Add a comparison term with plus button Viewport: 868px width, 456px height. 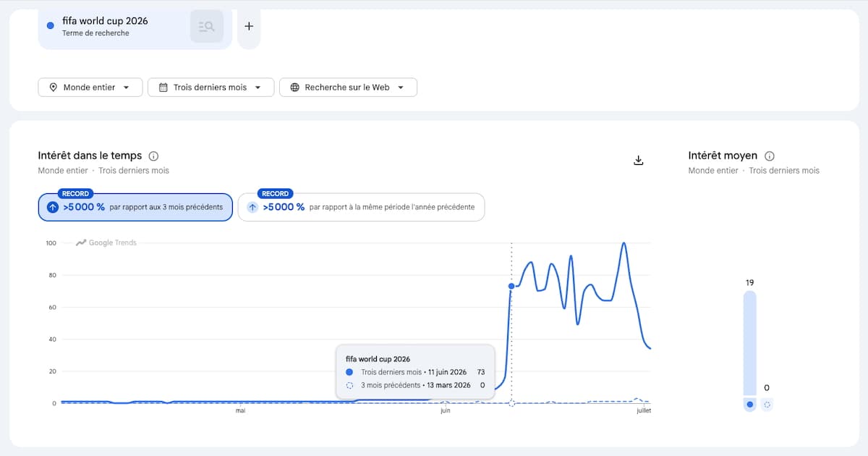tap(249, 26)
